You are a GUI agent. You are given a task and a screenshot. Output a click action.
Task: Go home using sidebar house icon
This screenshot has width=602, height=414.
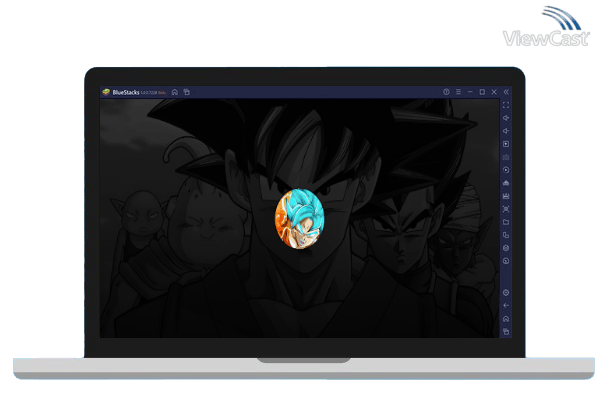pos(506,319)
